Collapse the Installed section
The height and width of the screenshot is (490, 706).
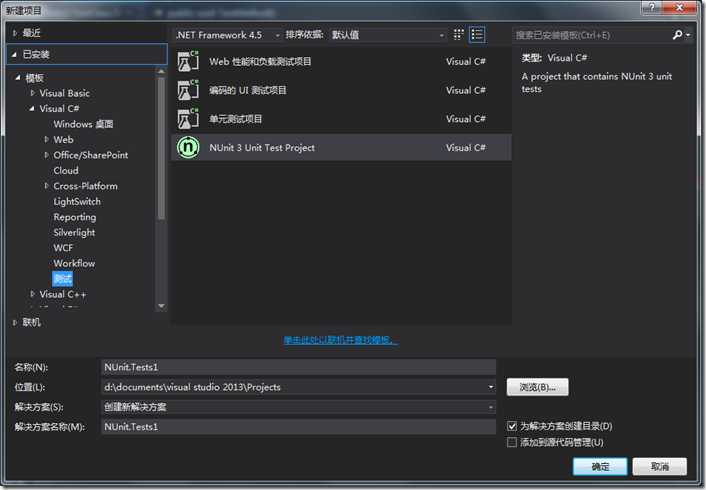coord(14,54)
